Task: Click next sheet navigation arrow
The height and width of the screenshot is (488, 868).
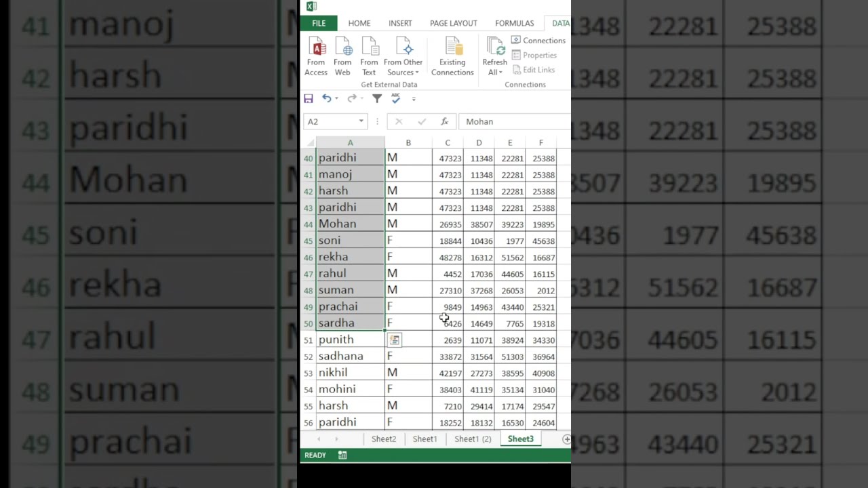Action: 336,439
